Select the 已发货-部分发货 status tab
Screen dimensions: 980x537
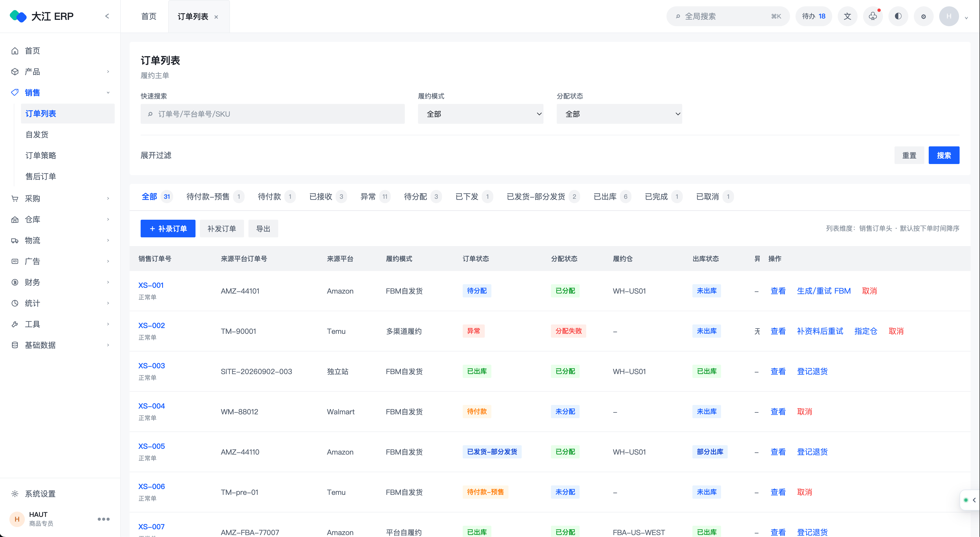pos(543,197)
